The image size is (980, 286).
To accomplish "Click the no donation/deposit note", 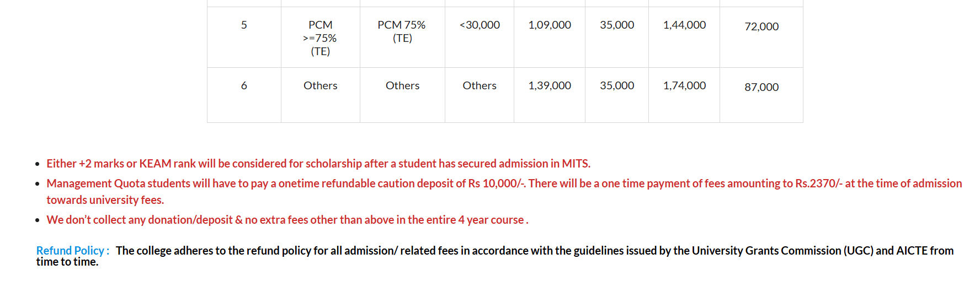I will pyautogui.click(x=287, y=220).
